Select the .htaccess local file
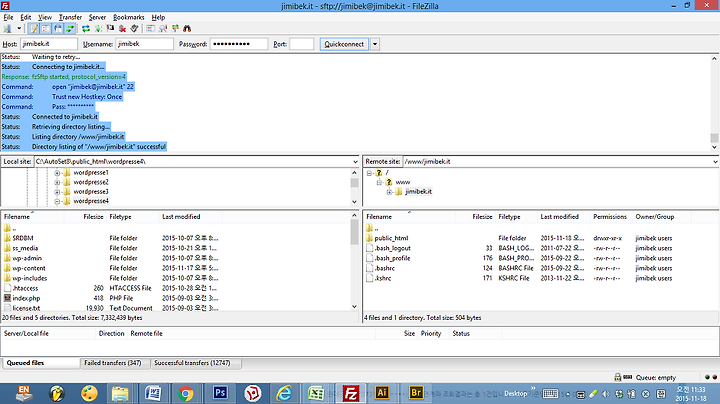The image size is (720, 404). coord(25,288)
